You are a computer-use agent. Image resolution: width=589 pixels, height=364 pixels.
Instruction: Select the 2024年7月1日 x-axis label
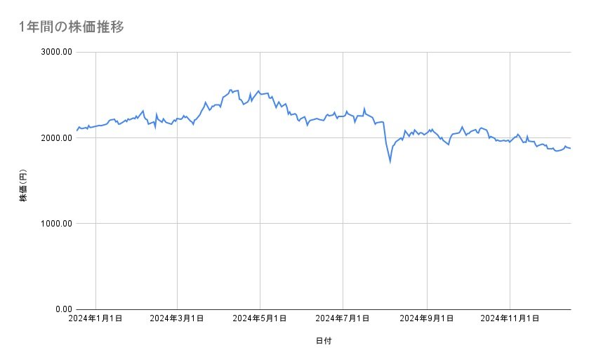(343, 318)
